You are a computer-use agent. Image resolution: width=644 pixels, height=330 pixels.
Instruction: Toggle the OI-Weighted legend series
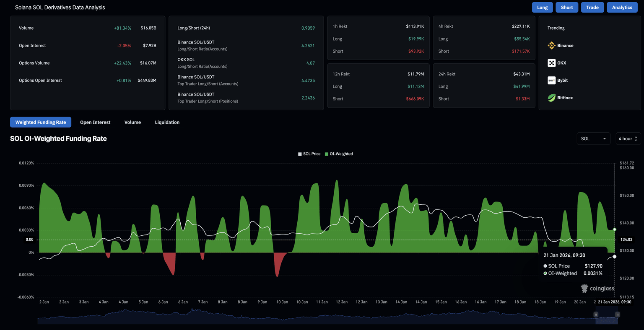pos(339,154)
